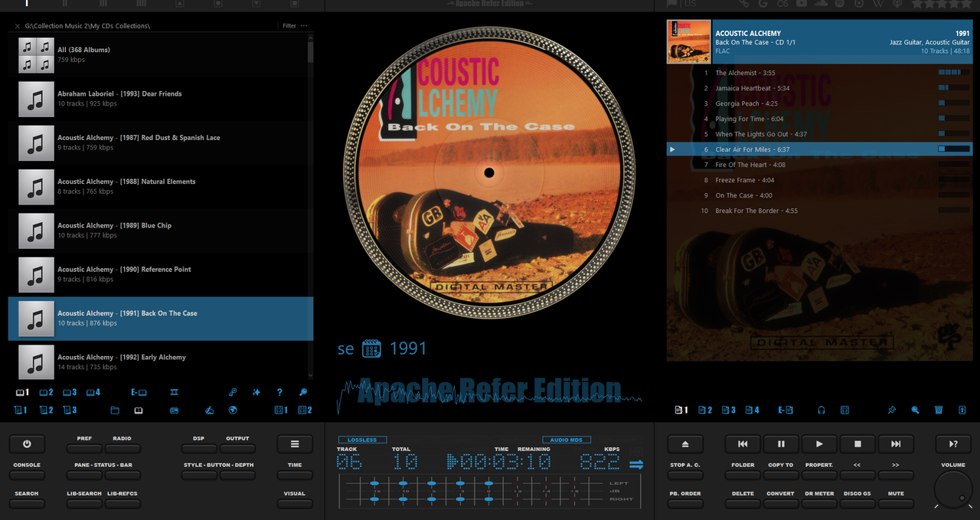
Task: Open library view book icon 4
Action: (93, 393)
